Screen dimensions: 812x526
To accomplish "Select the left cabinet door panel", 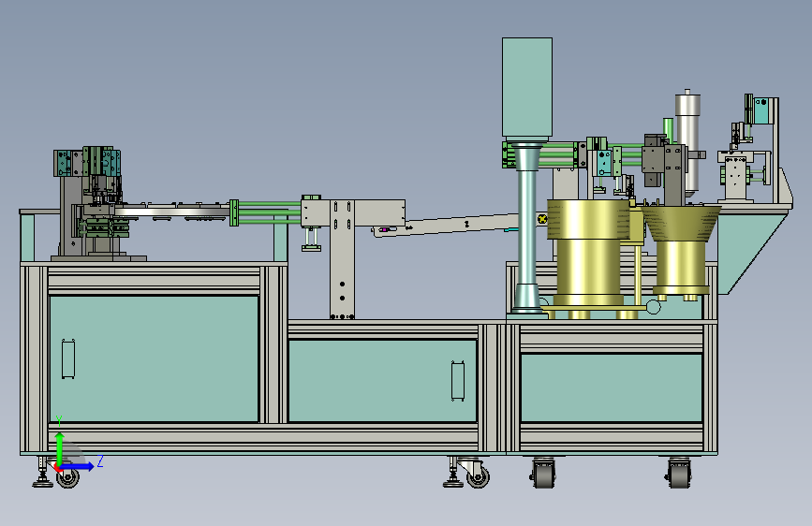I will pos(154,358).
